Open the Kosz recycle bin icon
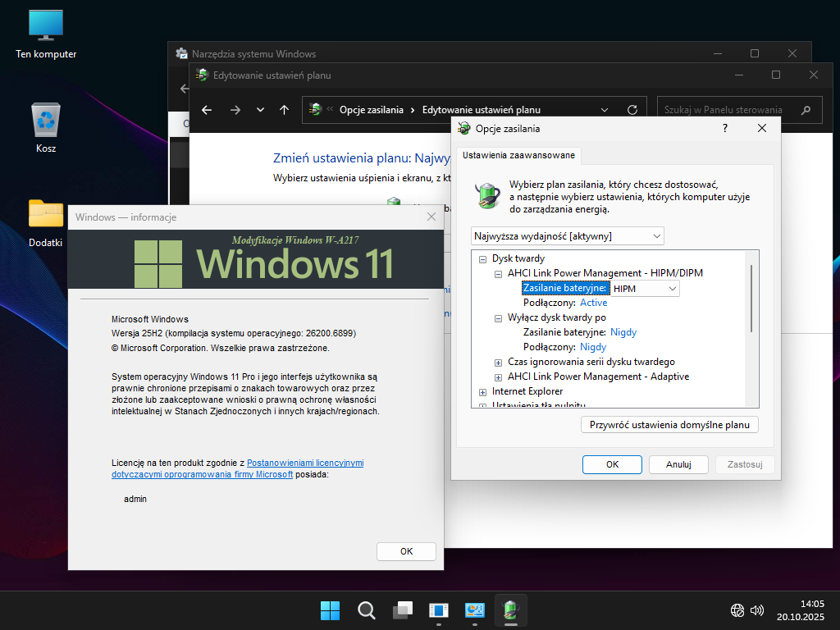The width and height of the screenshot is (840, 630). (46, 121)
